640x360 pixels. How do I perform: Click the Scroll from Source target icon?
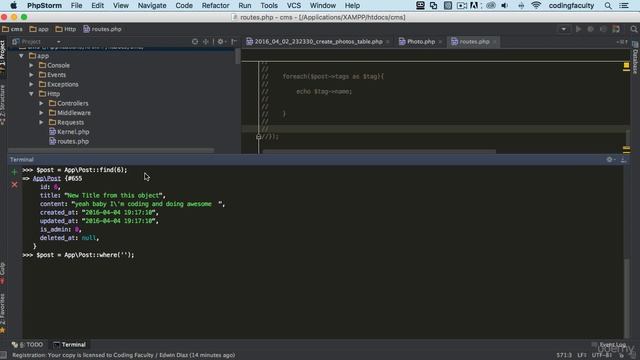(x=195, y=42)
